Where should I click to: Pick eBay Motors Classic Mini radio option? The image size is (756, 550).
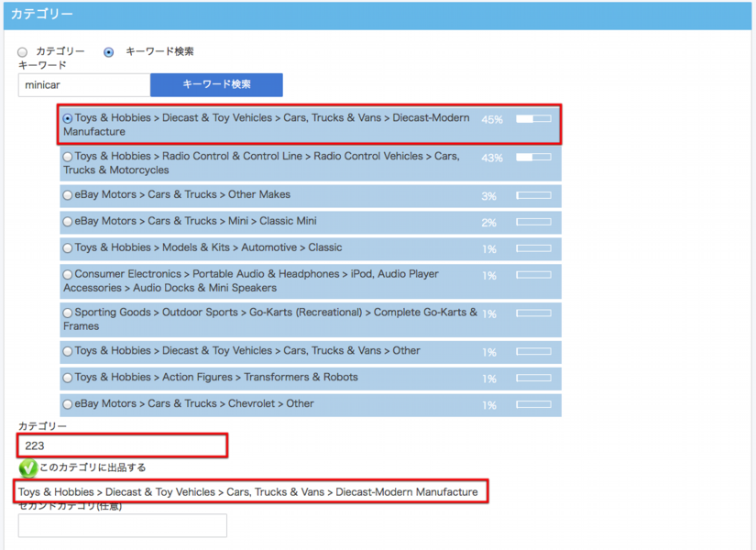coord(68,222)
